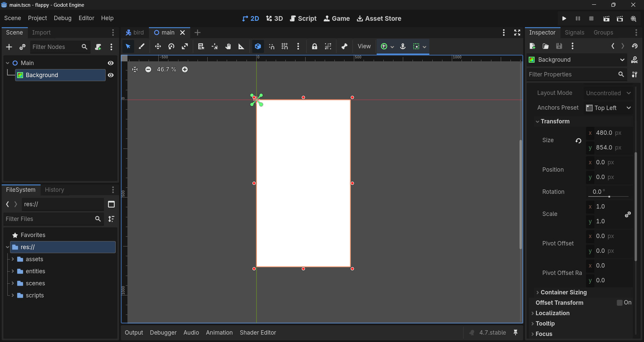The image size is (644, 342).
Task: Click the list-select nodes tool
Action: click(201, 47)
